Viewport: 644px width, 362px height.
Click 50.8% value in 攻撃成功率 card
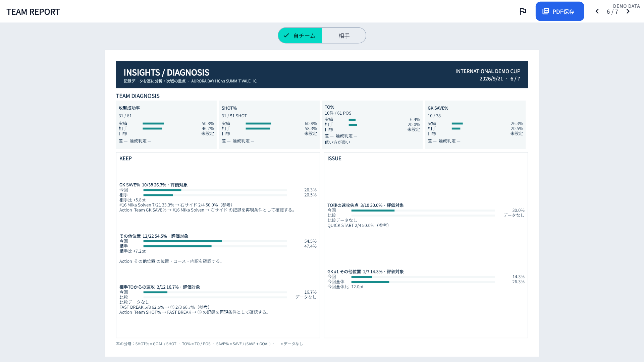click(x=208, y=123)
